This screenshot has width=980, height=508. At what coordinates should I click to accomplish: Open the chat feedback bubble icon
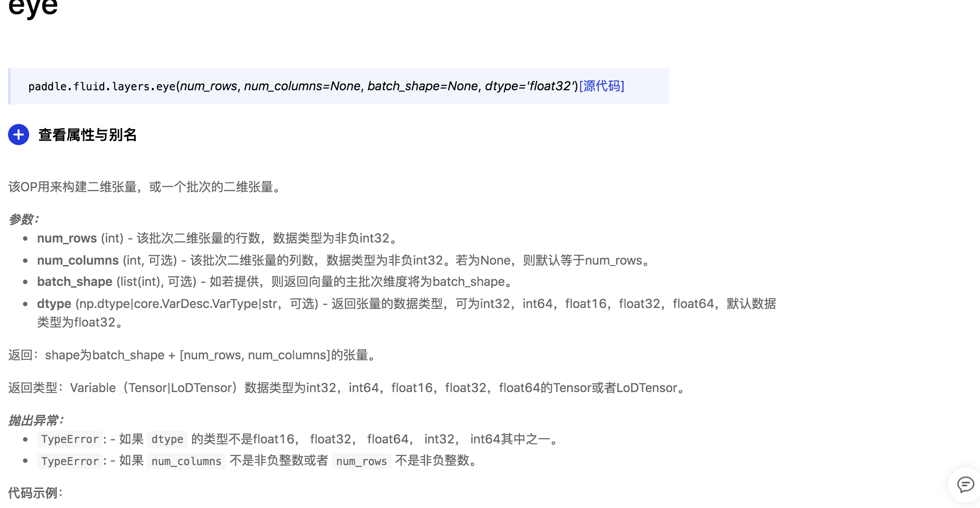click(x=965, y=485)
